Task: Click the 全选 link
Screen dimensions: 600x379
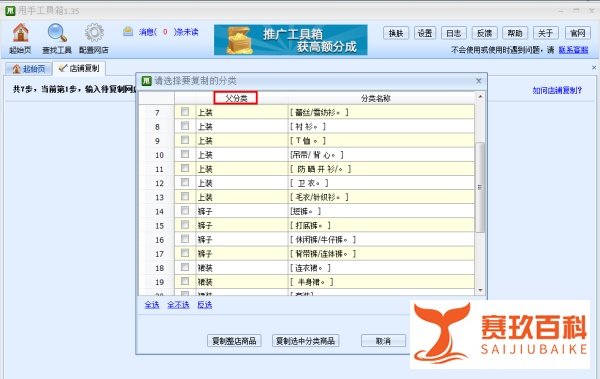Action: (152, 305)
